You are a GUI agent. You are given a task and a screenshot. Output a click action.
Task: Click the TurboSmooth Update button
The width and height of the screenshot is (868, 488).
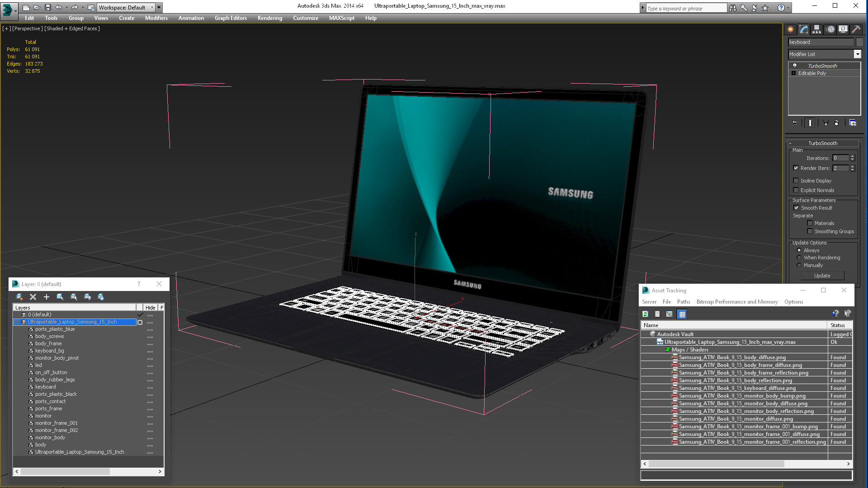(822, 276)
